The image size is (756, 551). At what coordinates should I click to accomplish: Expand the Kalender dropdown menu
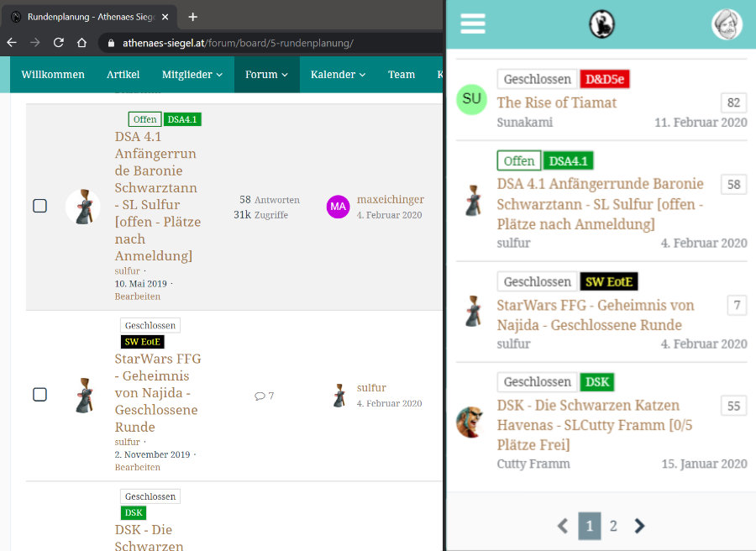[338, 75]
